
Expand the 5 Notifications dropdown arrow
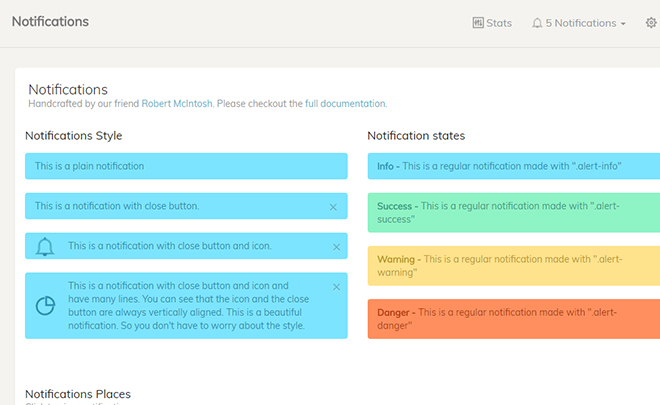click(x=623, y=24)
